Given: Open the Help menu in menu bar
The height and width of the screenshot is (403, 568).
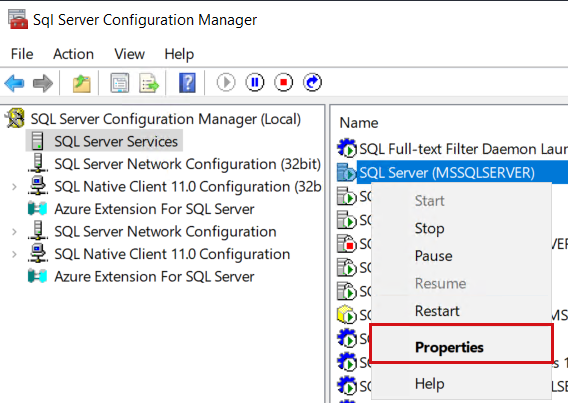Looking at the screenshot, I should coord(179,54).
